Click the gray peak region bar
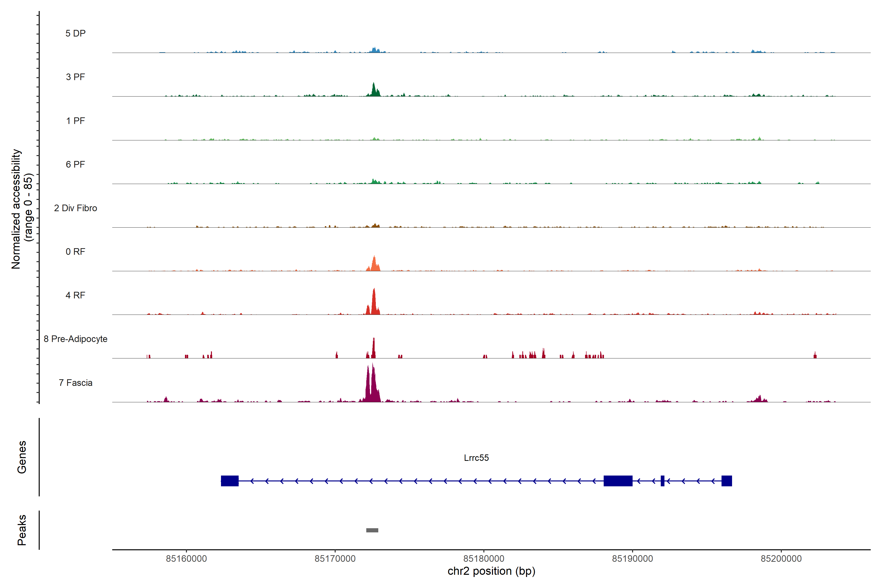The image size is (882, 588). 372,530
